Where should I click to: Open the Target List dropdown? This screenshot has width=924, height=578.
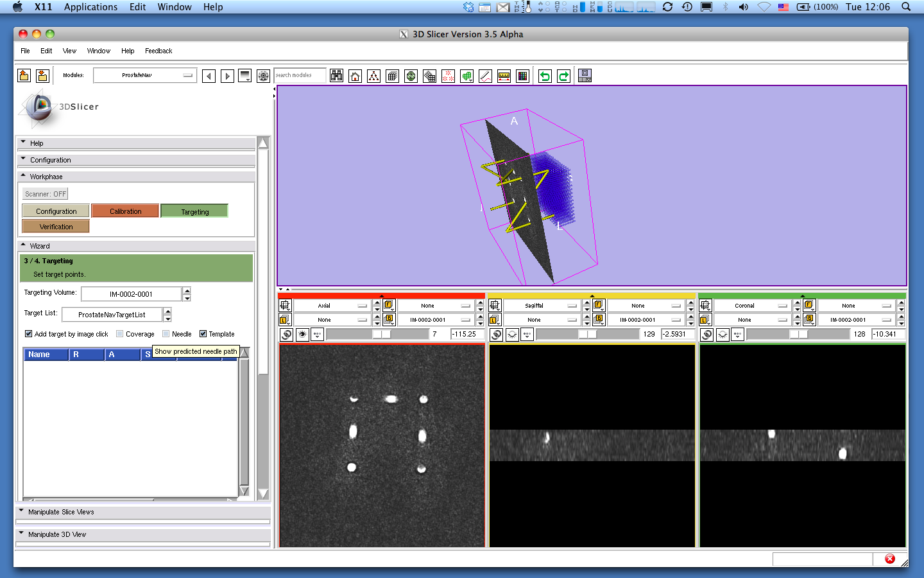112,315
